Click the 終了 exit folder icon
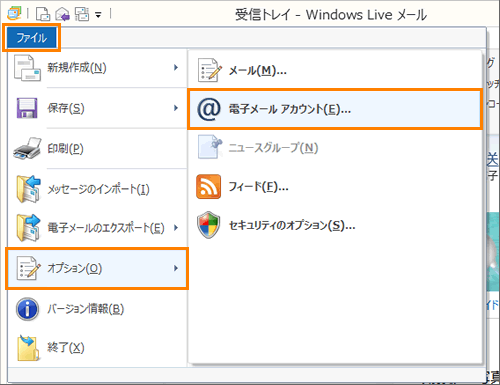This screenshot has width=500, height=385. click(28, 348)
